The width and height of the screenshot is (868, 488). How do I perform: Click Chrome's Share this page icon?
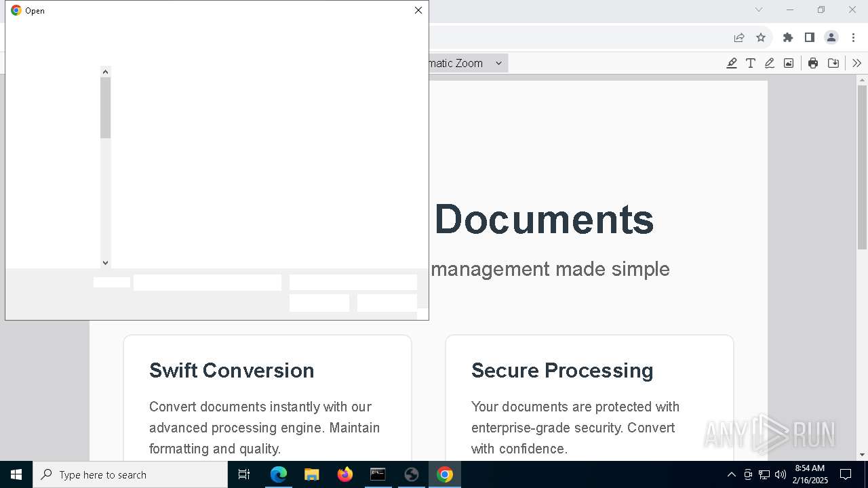[x=739, y=37]
